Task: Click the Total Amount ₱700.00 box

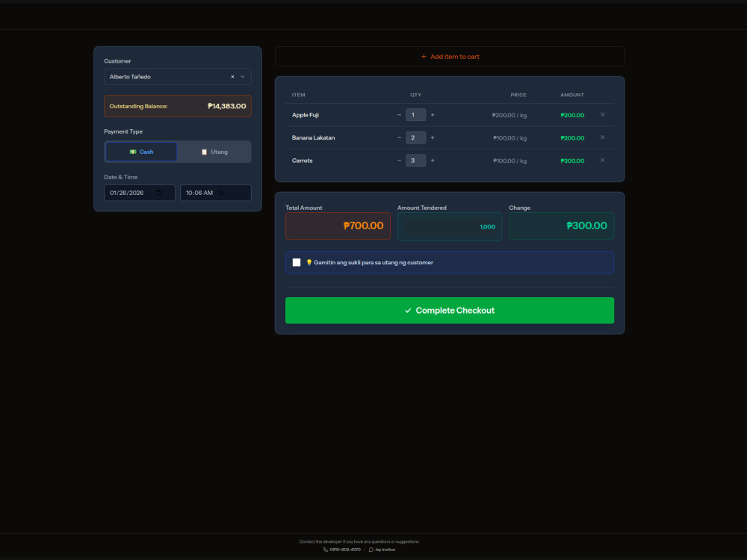Action: [x=338, y=225]
